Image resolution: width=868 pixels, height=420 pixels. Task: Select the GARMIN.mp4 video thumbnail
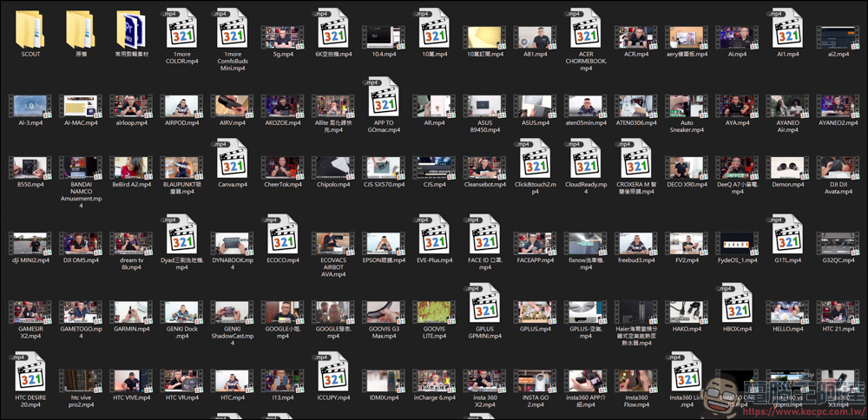pyautogui.click(x=131, y=312)
